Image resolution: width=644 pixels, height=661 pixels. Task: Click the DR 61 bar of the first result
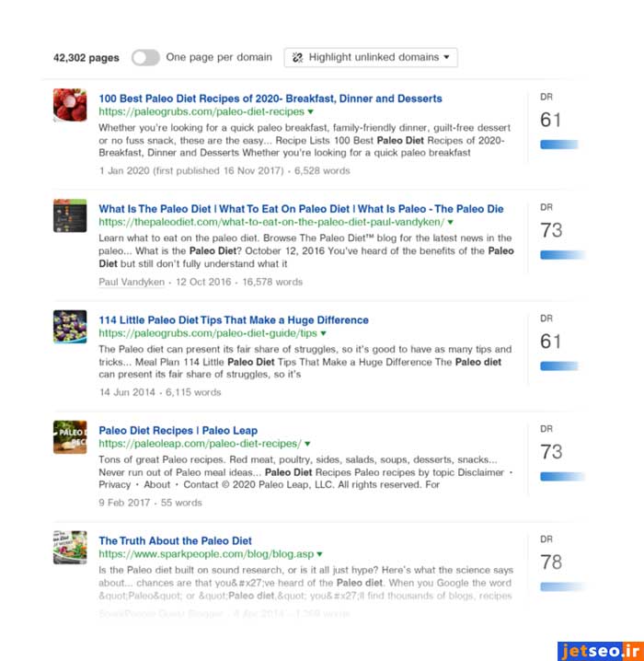click(x=559, y=145)
